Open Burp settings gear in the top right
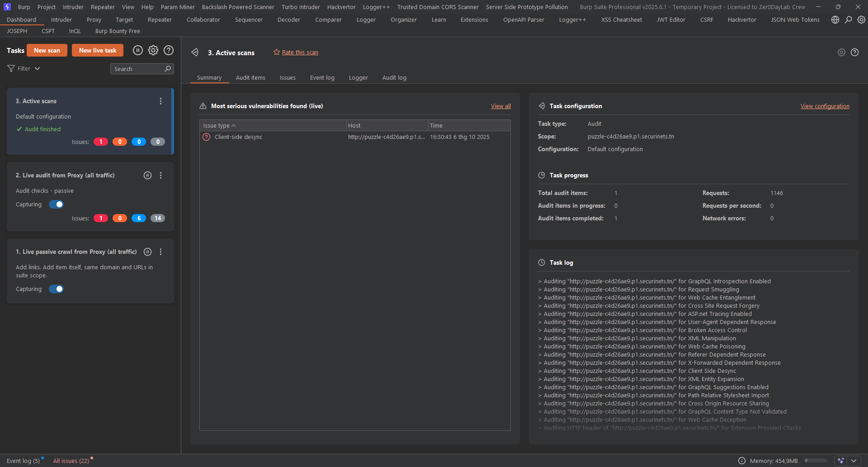The image size is (868, 467). coord(861,20)
